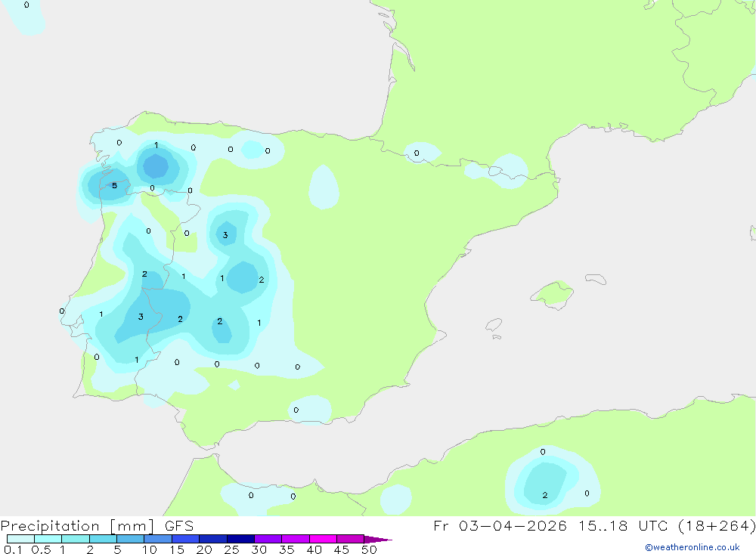Click the "25" legend scale label
Viewport: 756px width, 554px height.
(x=231, y=549)
